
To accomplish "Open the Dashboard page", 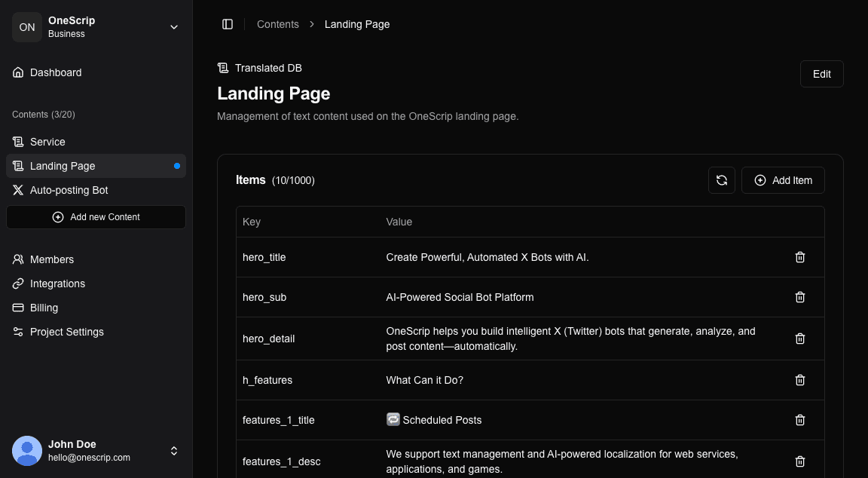I will coord(96,72).
